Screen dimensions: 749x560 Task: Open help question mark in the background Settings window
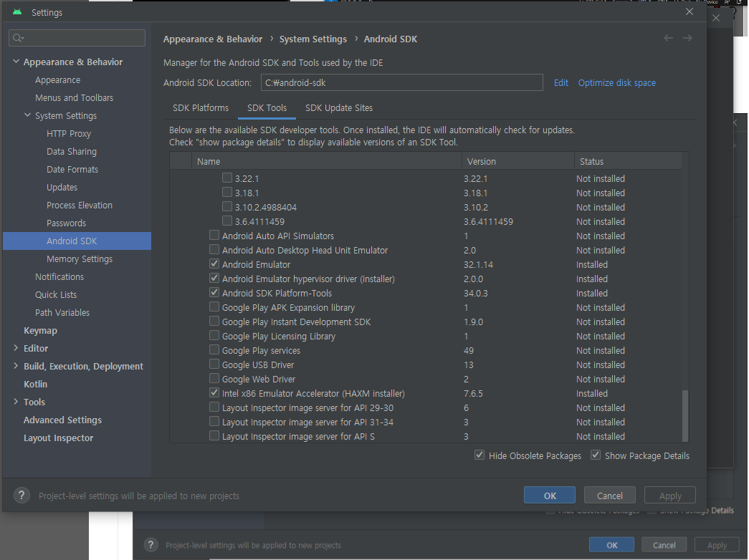(151, 545)
